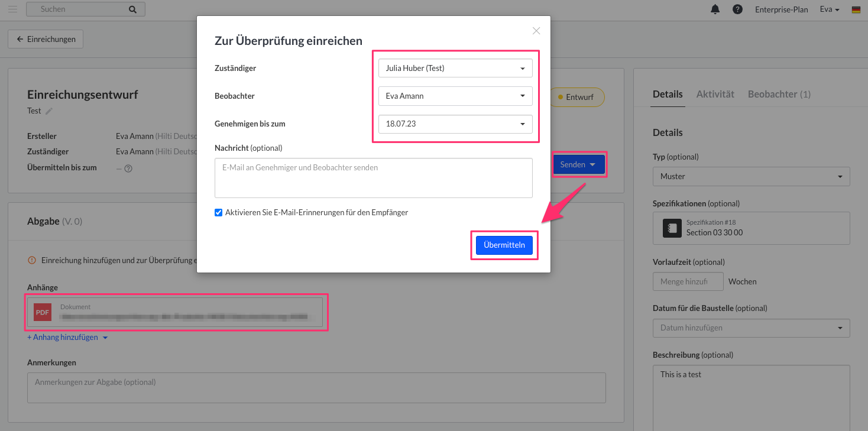Open the Typ dropdown showing Muster

pyautogui.click(x=751, y=176)
